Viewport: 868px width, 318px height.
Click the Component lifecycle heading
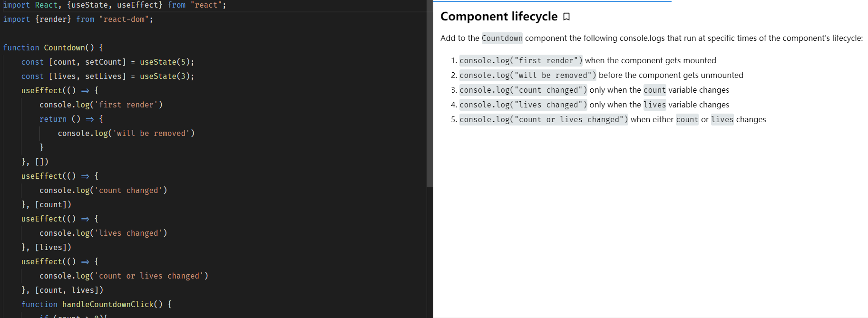pos(498,17)
